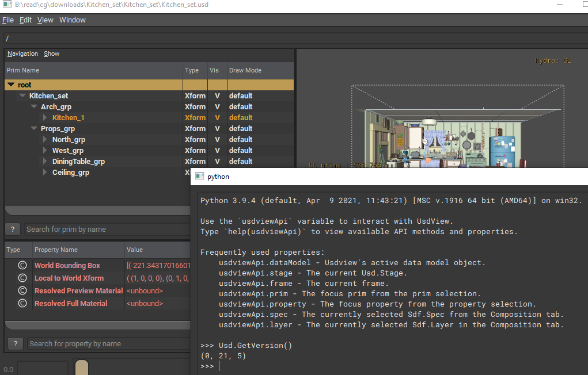
Task: Toggle the Arch_grp visibility in the Vis column
Action: tap(217, 106)
